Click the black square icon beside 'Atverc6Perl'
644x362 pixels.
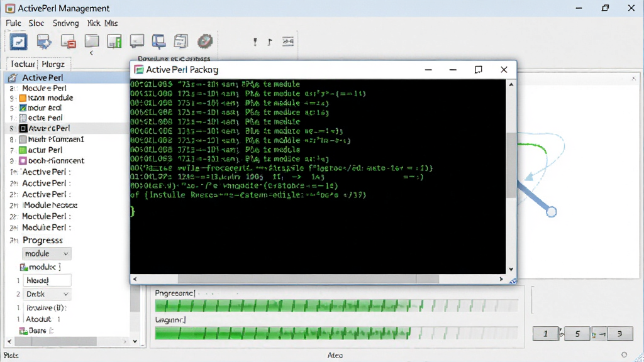(x=23, y=128)
